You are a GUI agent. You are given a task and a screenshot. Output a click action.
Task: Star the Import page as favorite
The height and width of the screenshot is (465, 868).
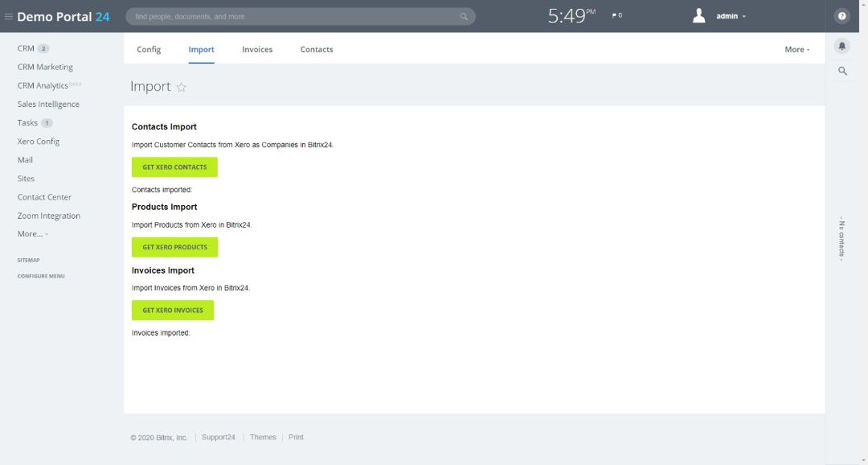pyautogui.click(x=182, y=87)
